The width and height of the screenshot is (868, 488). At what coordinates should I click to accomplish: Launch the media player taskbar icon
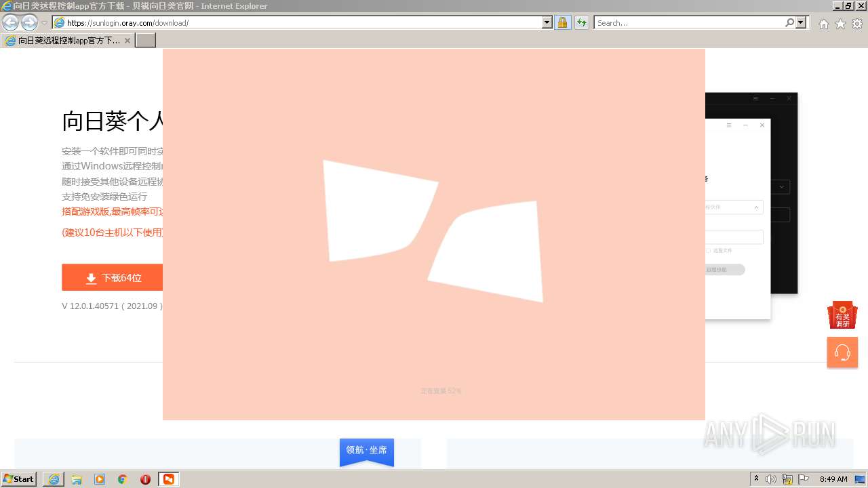[100, 479]
